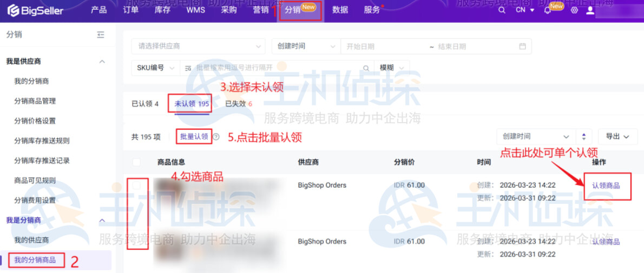Switch to the 已认领 tab

click(x=145, y=104)
